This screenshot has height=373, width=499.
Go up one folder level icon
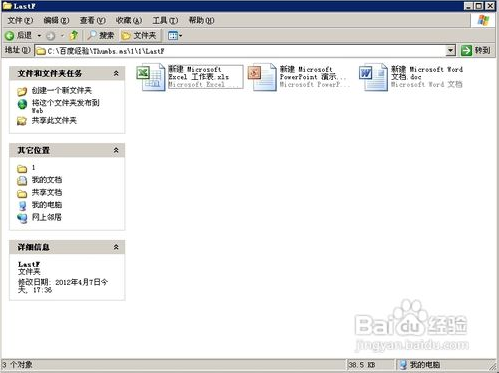(x=73, y=35)
